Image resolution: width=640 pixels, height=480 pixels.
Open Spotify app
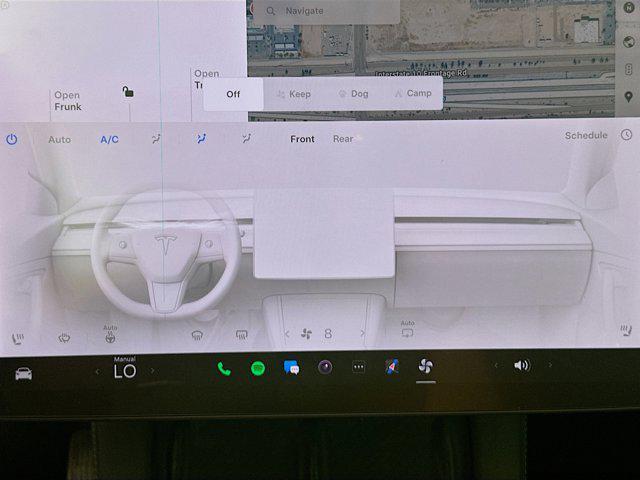pyautogui.click(x=258, y=369)
